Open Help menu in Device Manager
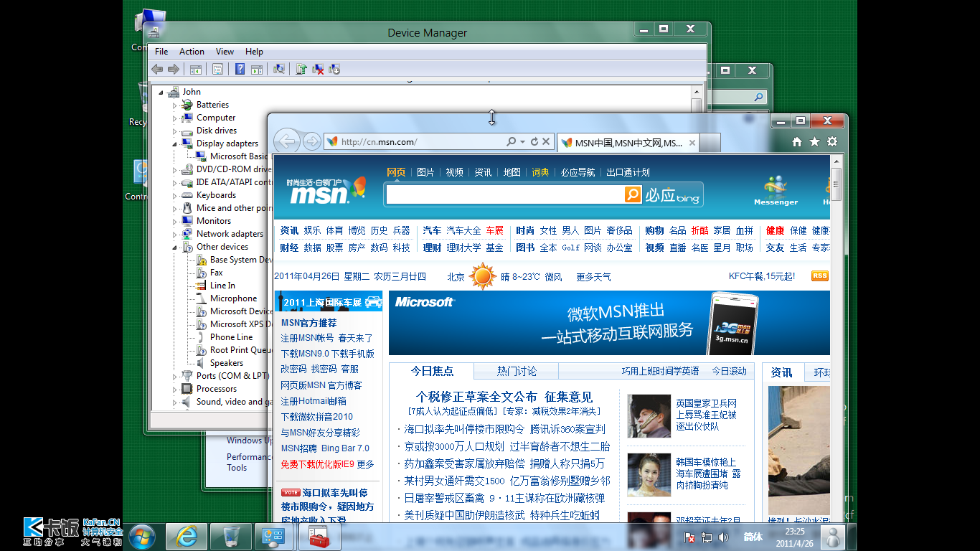Screen dimensions: 980x551 pyautogui.click(x=254, y=52)
